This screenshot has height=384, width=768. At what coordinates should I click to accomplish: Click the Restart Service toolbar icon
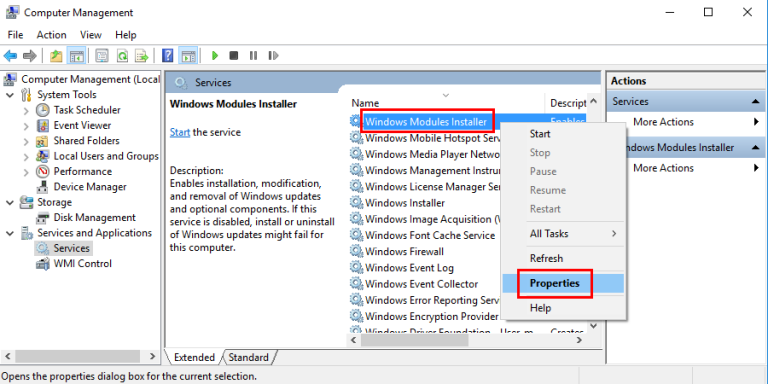point(273,56)
